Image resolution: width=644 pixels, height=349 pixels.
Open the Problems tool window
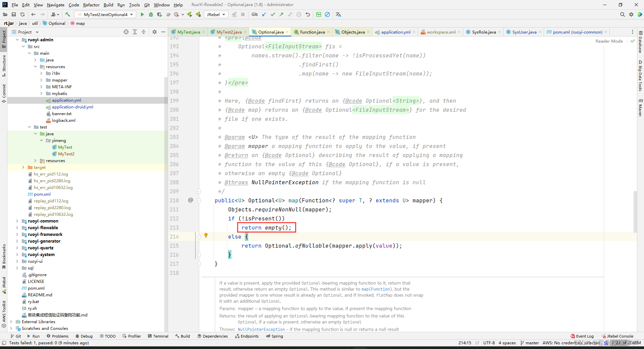[58, 336]
